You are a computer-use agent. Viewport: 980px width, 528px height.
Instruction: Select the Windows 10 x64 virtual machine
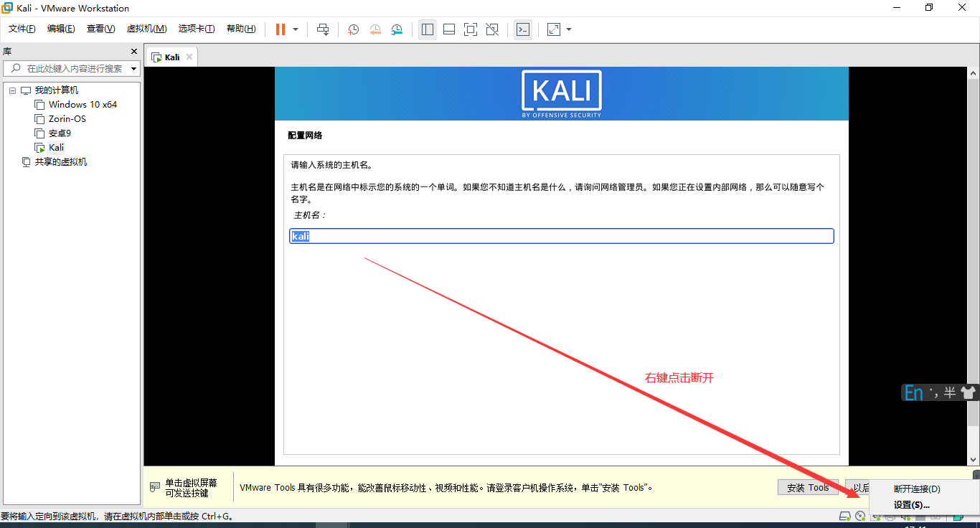83,105
